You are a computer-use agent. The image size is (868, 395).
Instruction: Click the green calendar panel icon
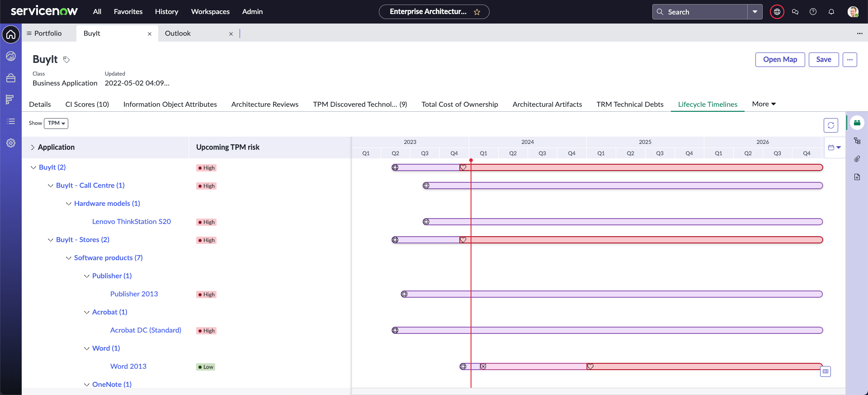[857, 123]
